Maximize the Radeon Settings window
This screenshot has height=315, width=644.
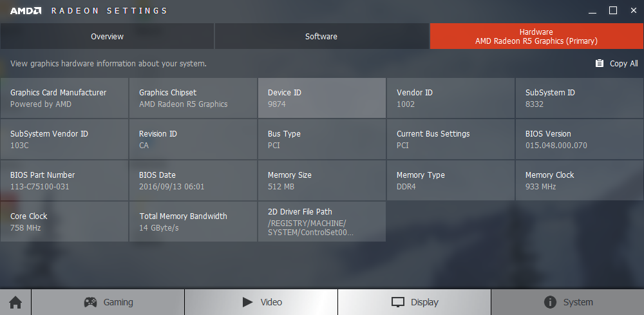pyautogui.click(x=613, y=11)
